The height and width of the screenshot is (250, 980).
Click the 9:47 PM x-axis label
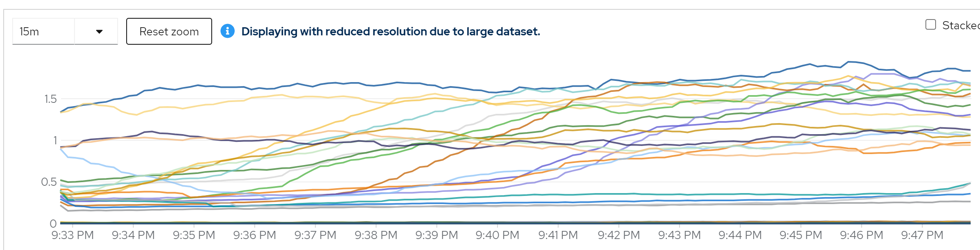tap(922, 235)
